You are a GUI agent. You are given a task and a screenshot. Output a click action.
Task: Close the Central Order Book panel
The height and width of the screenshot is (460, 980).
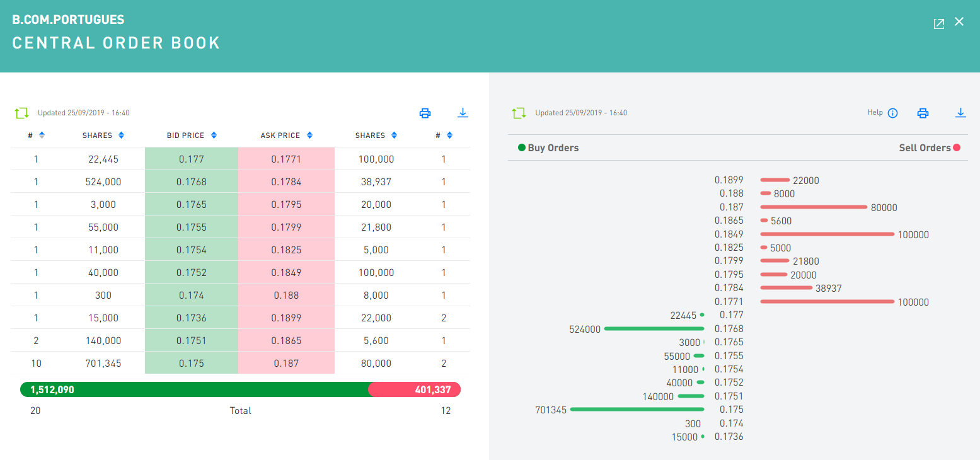pyautogui.click(x=959, y=22)
